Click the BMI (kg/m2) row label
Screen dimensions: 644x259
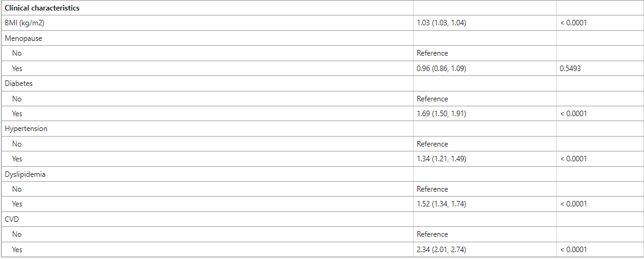point(25,23)
